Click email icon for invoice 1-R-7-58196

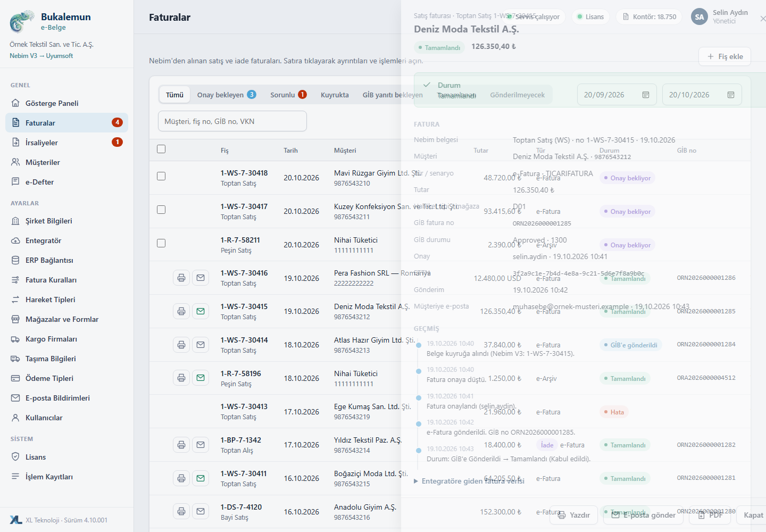point(201,378)
